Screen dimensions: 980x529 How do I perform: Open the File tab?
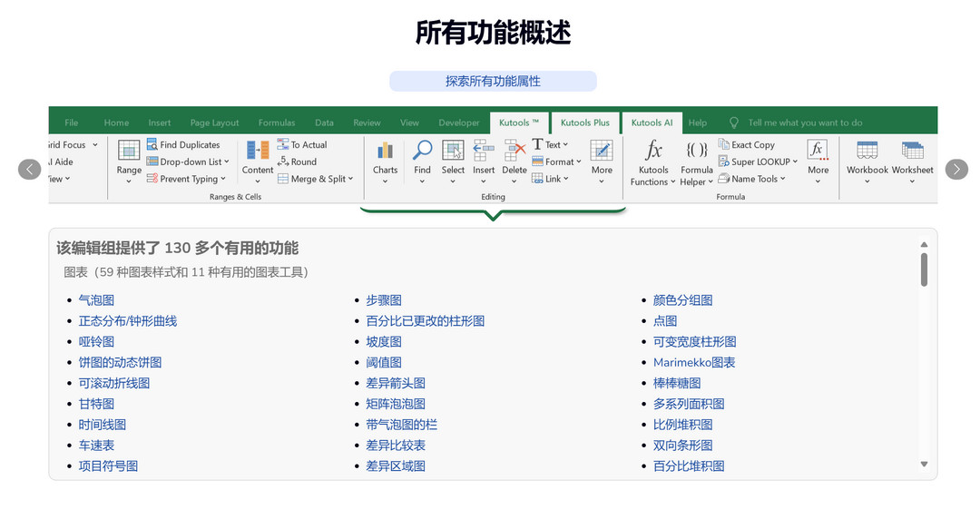point(72,122)
